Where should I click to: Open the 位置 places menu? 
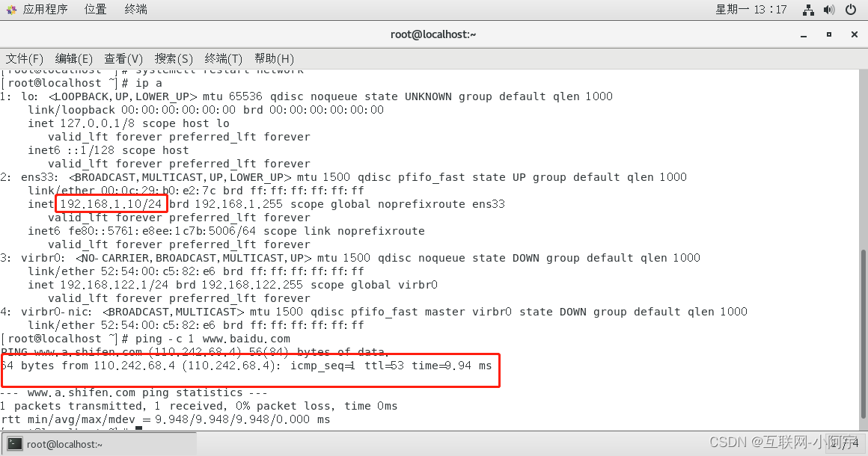pyautogui.click(x=95, y=10)
